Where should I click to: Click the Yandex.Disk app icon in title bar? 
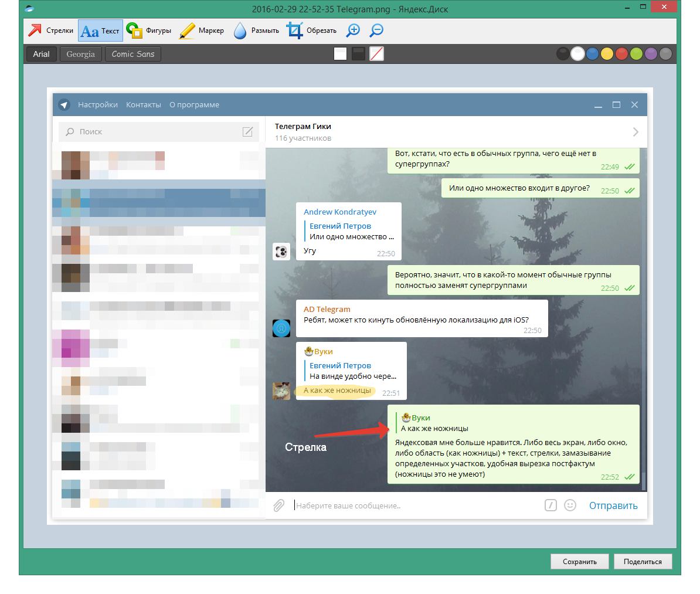(29, 8)
